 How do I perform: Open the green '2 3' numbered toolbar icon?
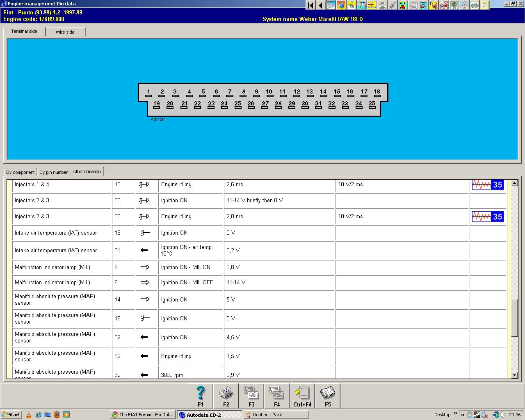[x=403, y=5]
